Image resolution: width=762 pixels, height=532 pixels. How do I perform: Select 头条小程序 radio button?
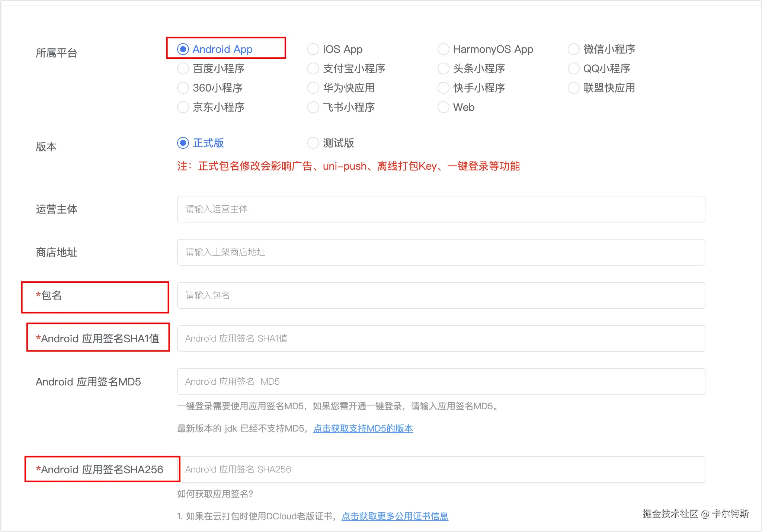pos(444,68)
